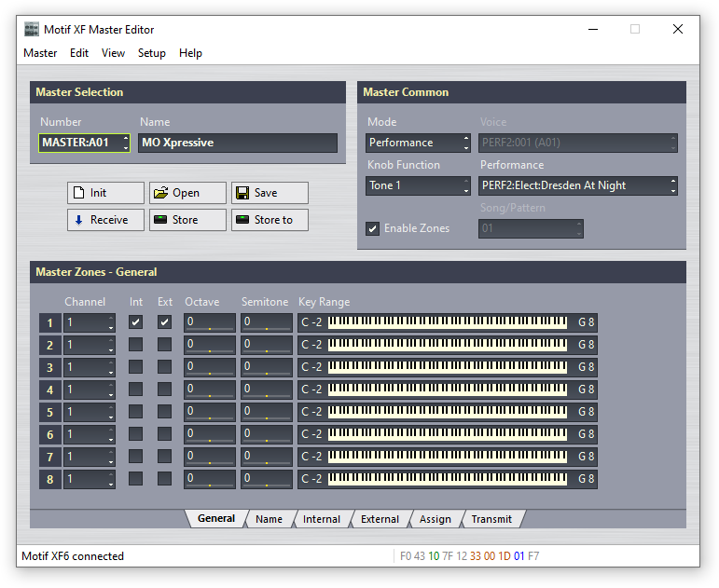Open the Mode dropdown showing Performance
The image size is (719, 588).
point(419,143)
